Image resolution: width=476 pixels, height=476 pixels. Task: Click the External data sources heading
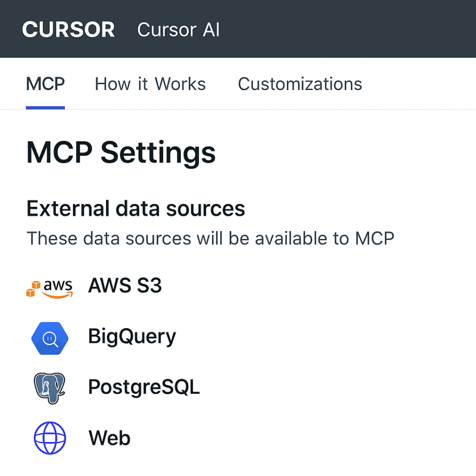pos(136,208)
